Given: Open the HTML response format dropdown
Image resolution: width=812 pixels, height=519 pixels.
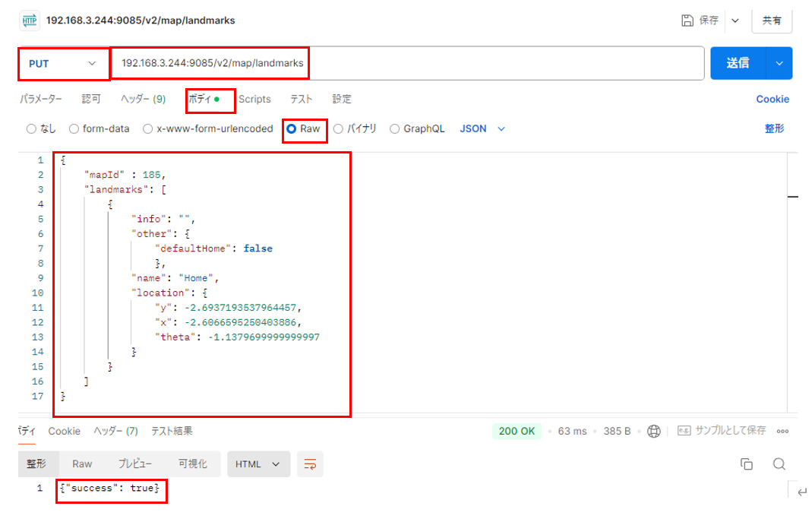Looking at the screenshot, I should click(x=258, y=464).
